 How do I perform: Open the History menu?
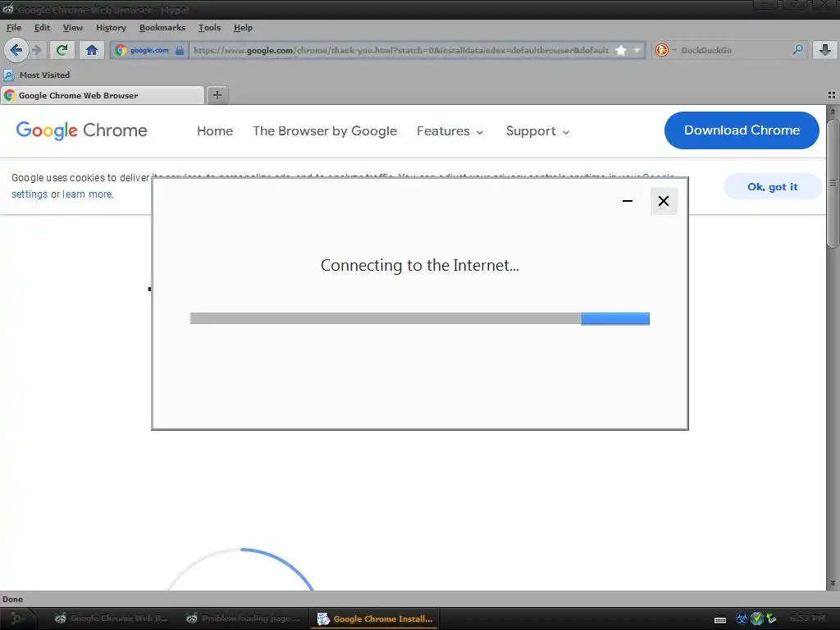pyautogui.click(x=111, y=27)
